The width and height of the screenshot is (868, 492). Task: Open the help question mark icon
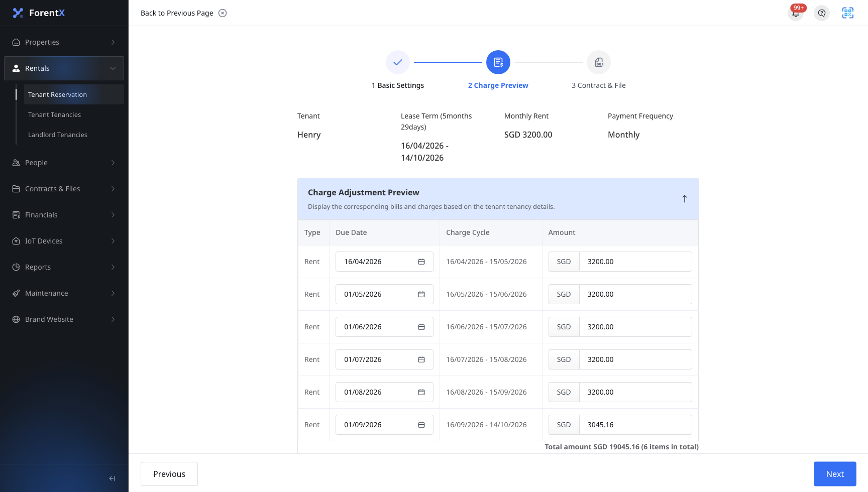point(822,13)
